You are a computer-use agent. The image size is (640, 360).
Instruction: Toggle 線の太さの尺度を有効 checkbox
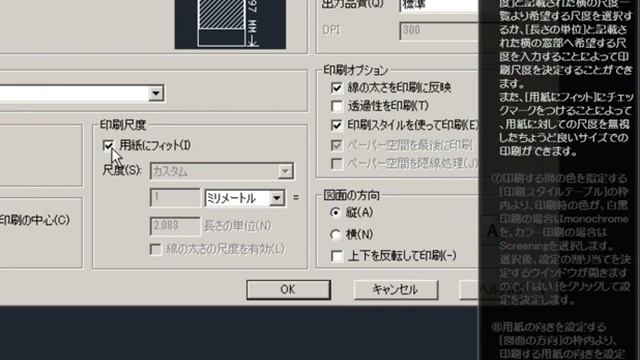tap(156, 249)
